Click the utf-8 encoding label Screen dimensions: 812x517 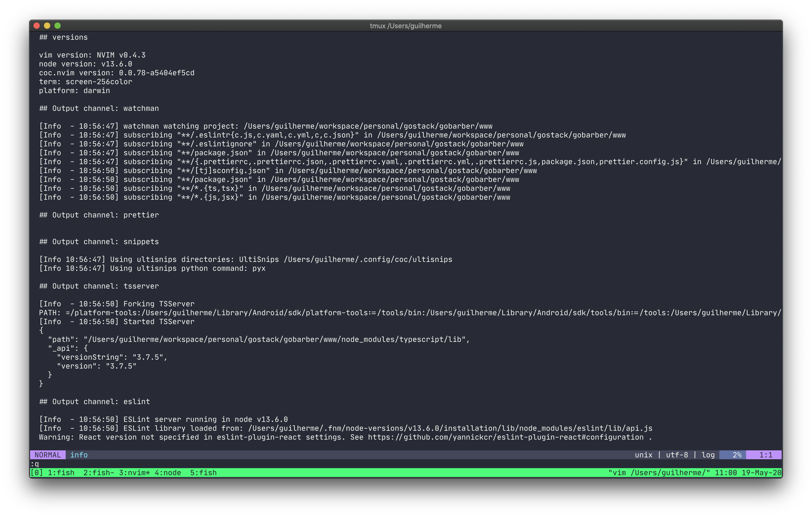pyautogui.click(x=677, y=455)
